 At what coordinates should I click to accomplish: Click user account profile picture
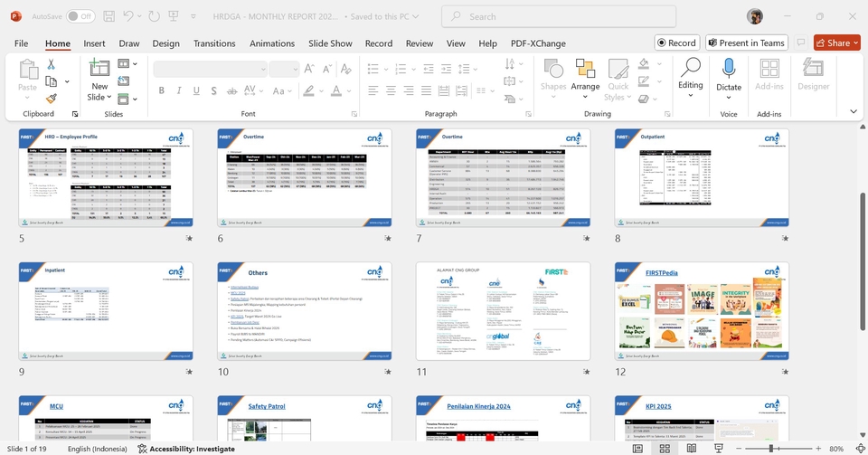754,16
